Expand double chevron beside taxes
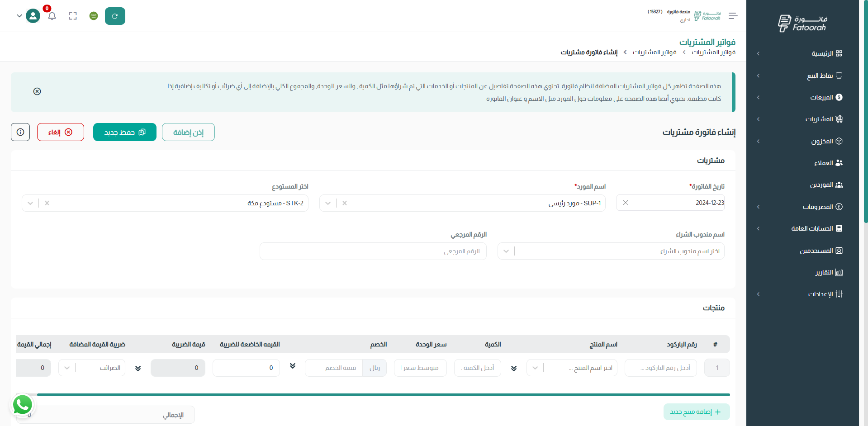Image resolution: width=868 pixels, height=426 pixels. click(138, 368)
